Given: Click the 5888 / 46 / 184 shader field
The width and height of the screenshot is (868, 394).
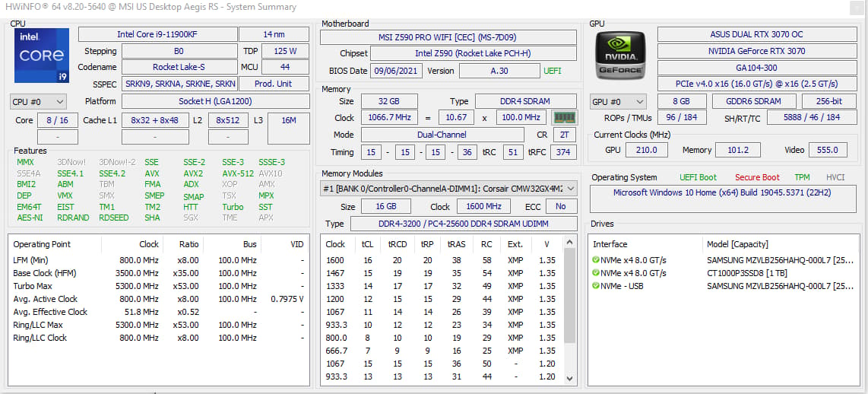Looking at the screenshot, I should point(811,117).
